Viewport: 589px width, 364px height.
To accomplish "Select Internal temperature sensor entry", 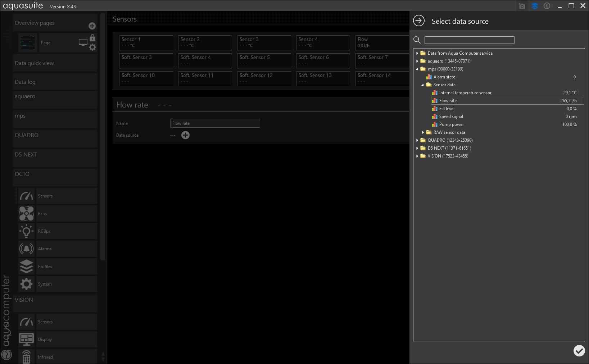I will (x=465, y=93).
